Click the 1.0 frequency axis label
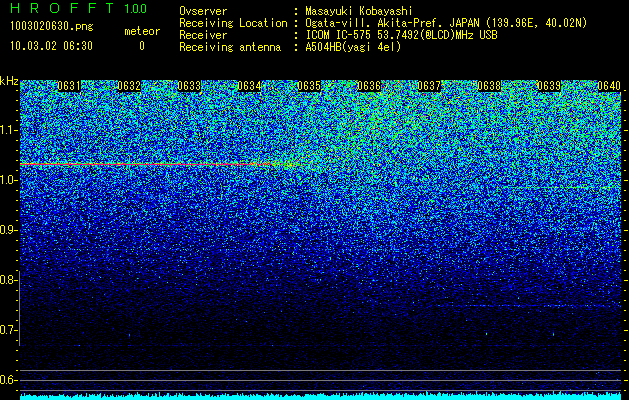The height and width of the screenshot is (400, 629). click(9, 180)
